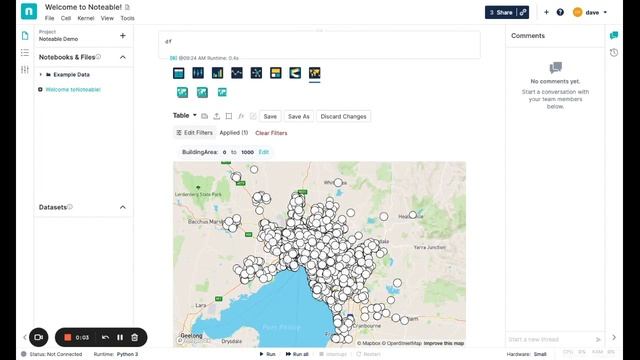Collapse the Notebooks & Files section

point(122,57)
